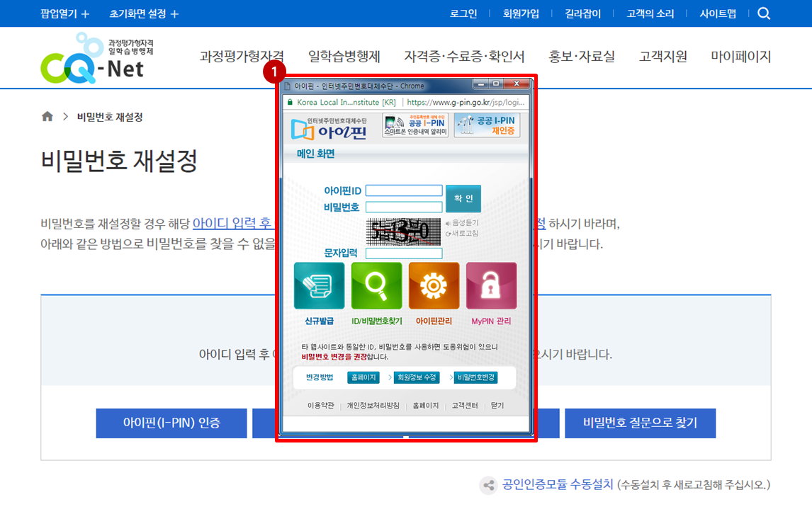Screen dimensions: 812x514
Task: Open ID/비밀번호찾기 magnifier icon
Action: click(376, 286)
